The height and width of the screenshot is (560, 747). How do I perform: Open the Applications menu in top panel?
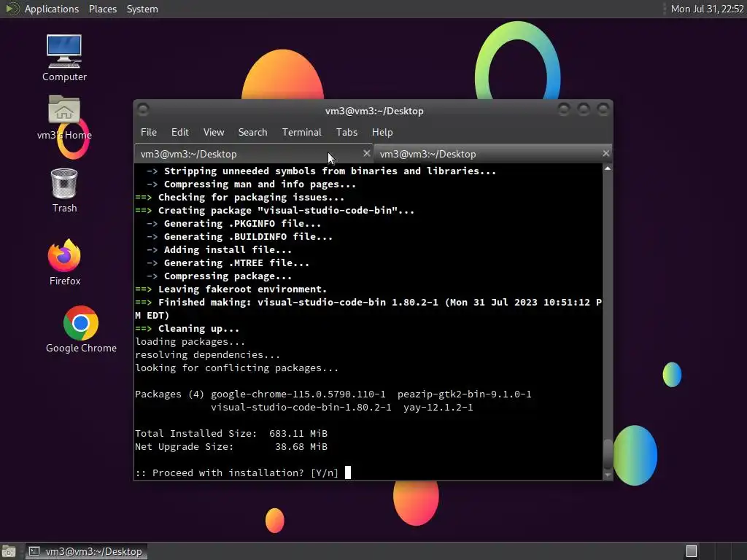(x=52, y=9)
